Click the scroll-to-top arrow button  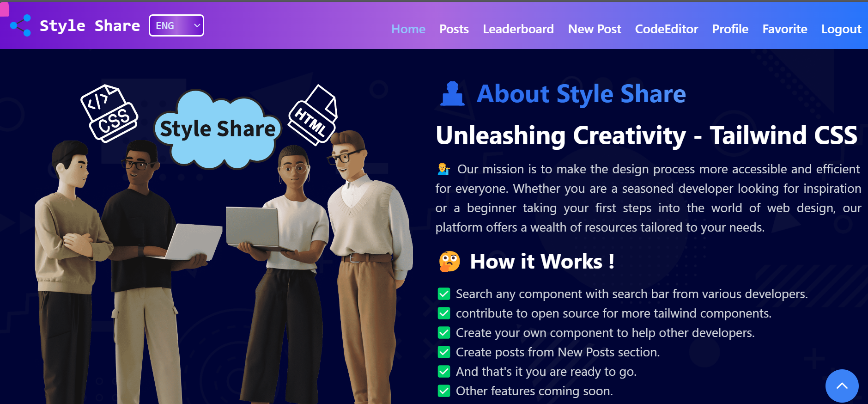point(842,386)
